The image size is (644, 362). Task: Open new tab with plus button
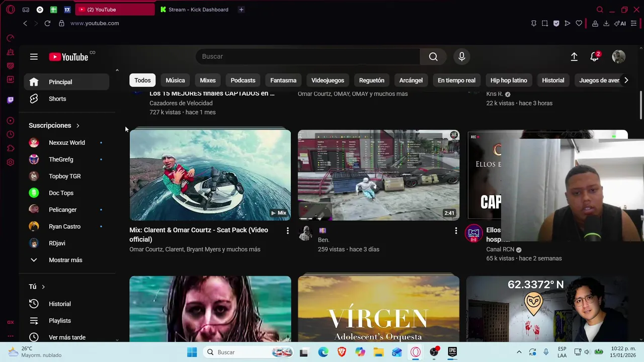pyautogui.click(x=242, y=10)
